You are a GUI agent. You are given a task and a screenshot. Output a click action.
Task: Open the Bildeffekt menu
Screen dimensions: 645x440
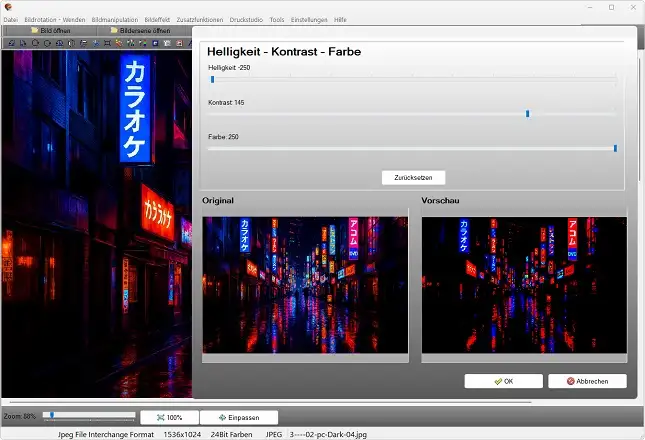tap(157, 19)
